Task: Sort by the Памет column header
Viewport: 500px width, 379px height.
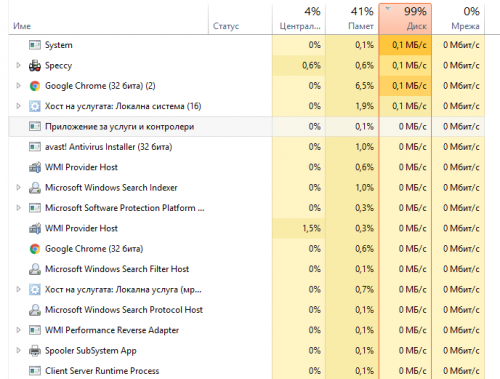Action: [352, 19]
